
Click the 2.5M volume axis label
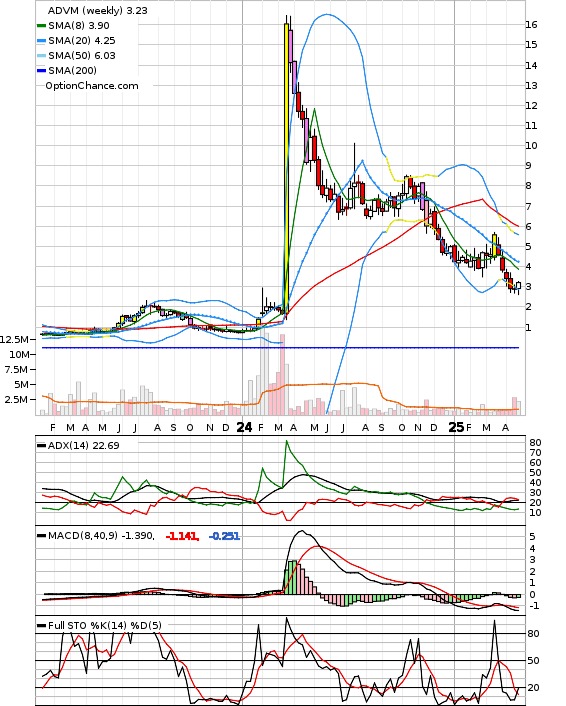17,399
